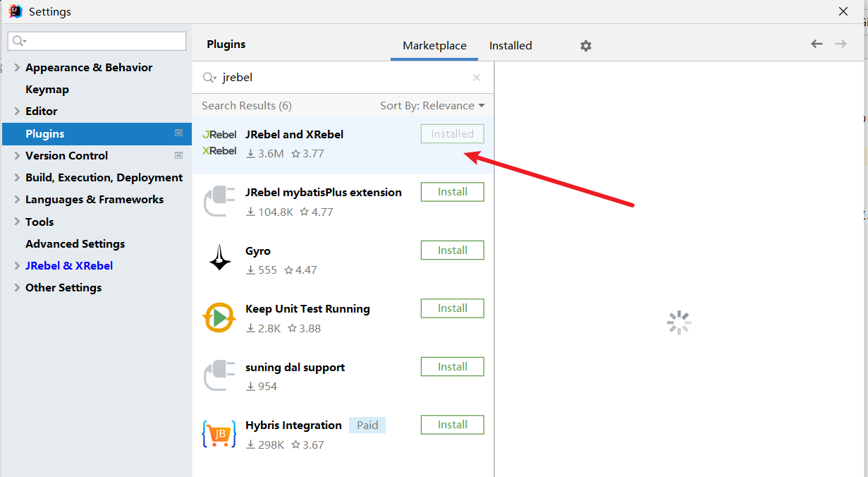Click the 4.47 rating on Gyro

301,270
